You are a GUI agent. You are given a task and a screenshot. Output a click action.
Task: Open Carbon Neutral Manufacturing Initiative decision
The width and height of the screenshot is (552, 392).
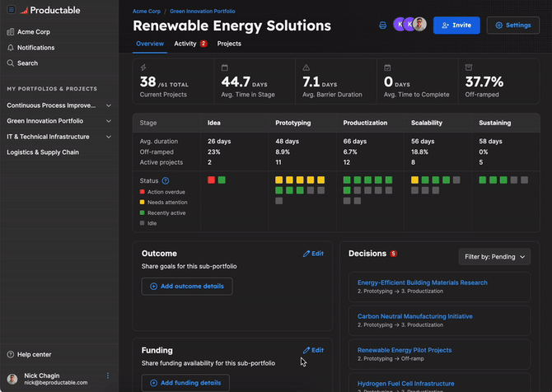coord(414,315)
